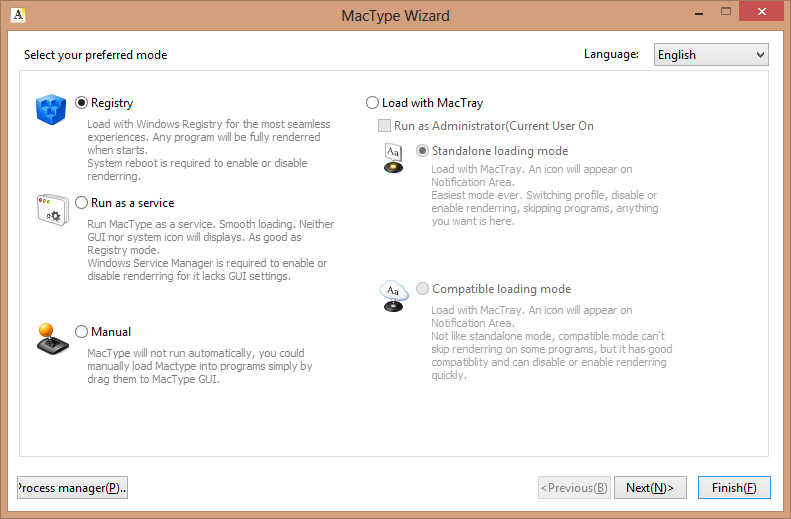This screenshot has height=519, width=791.
Task: Click text 'MacType will not run automatically'
Action: [172, 353]
